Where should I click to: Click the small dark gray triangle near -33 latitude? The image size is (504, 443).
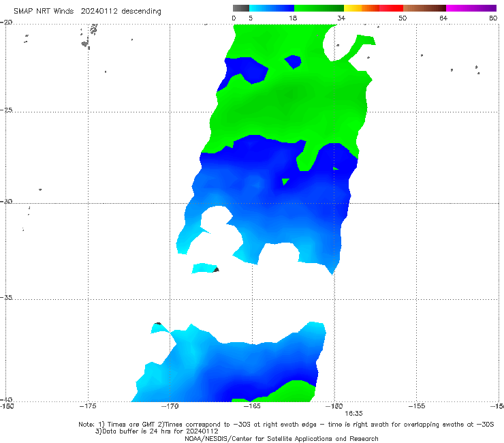pyautogui.click(x=217, y=270)
